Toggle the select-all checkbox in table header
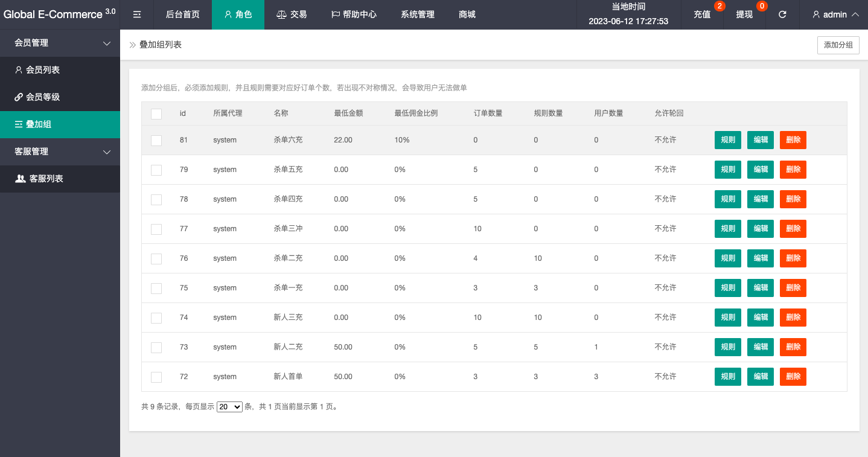Screen dimensions: 868x457 click(156, 113)
